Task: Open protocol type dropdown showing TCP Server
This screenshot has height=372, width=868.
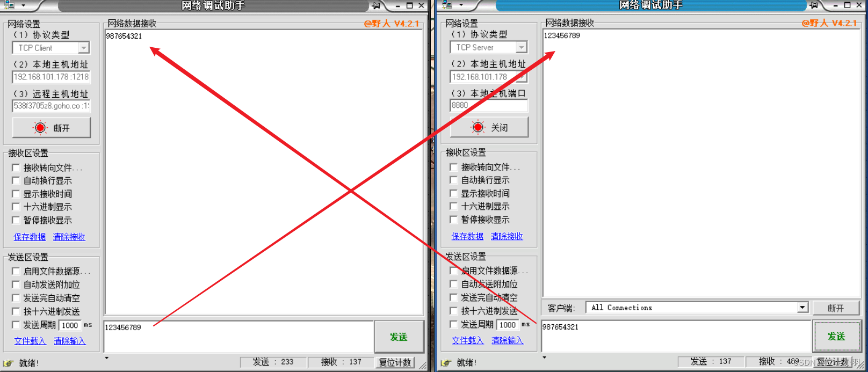Action: coord(522,47)
